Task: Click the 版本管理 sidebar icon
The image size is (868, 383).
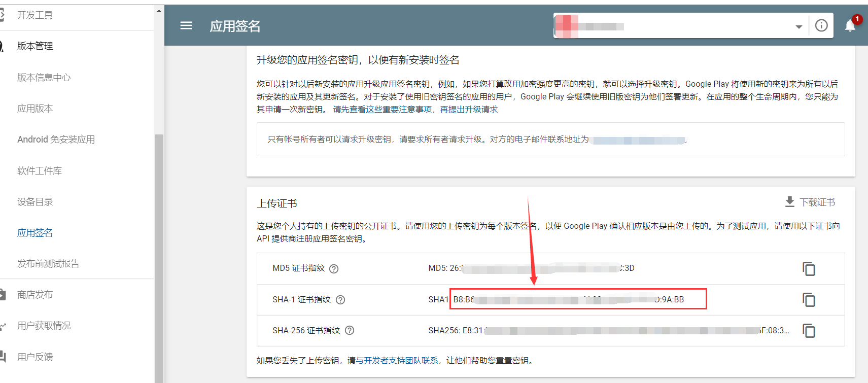Action: coord(2,46)
